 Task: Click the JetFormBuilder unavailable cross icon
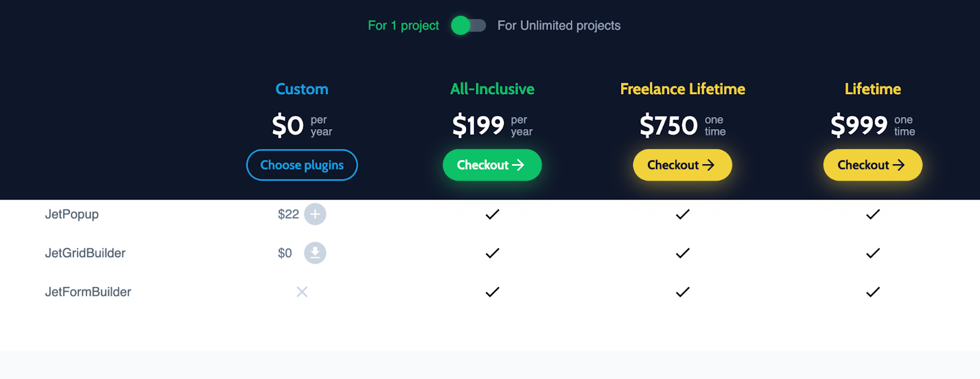tap(302, 292)
